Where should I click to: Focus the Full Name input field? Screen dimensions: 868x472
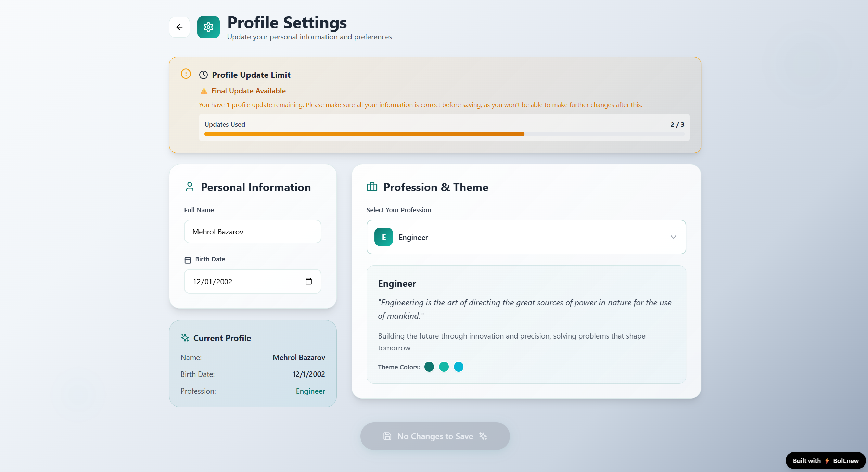[253, 232]
